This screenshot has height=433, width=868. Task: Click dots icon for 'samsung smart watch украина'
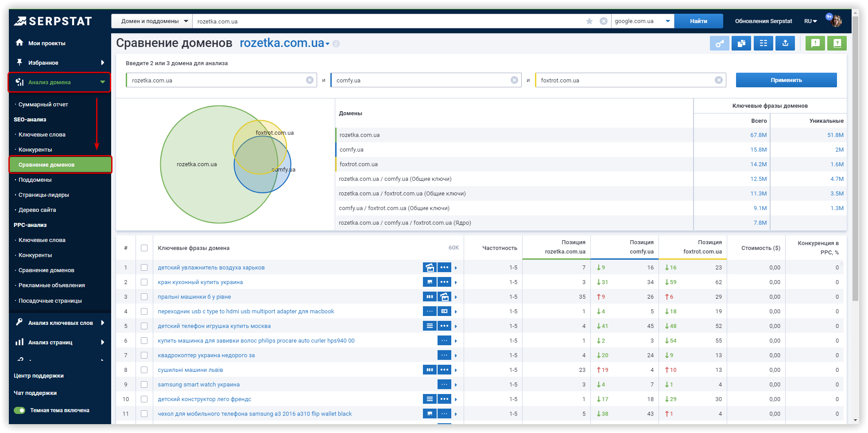coord(444,385)
